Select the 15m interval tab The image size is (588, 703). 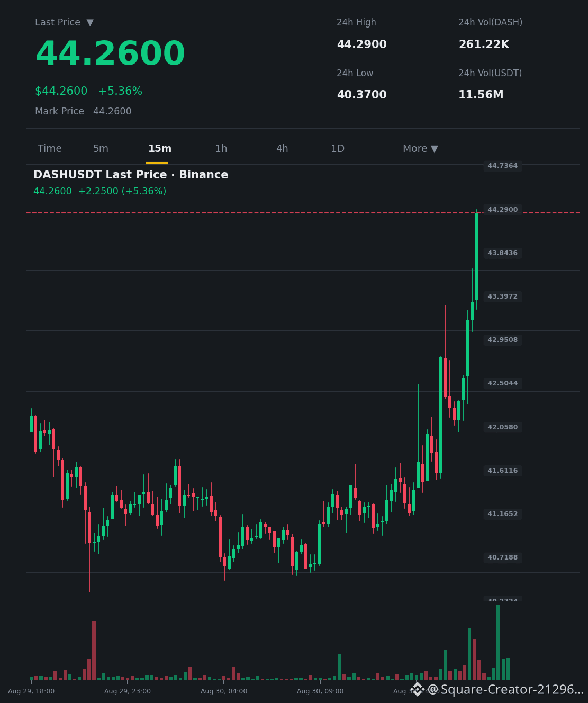click(x=160, y=149)
